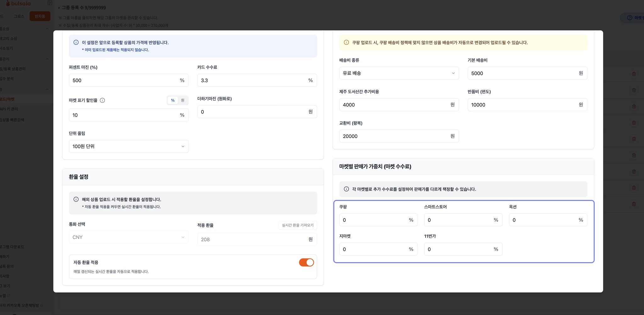Open the 공지사항 sidebar link
This screenshot has width=644, height=315.
[x=5, y=276]
